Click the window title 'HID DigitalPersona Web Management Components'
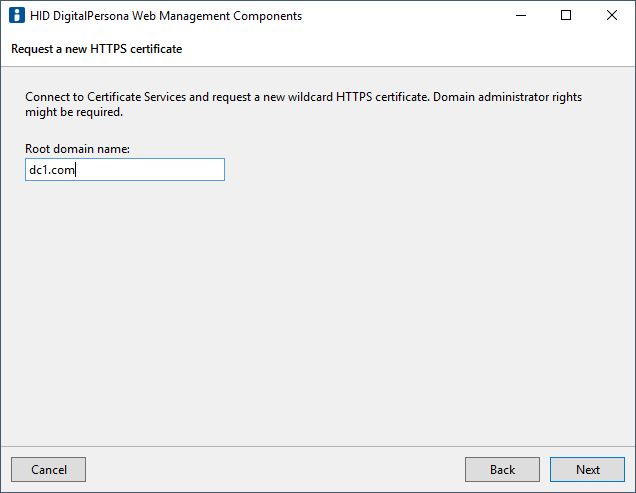636x493 pixels. [x=166, y=16]
